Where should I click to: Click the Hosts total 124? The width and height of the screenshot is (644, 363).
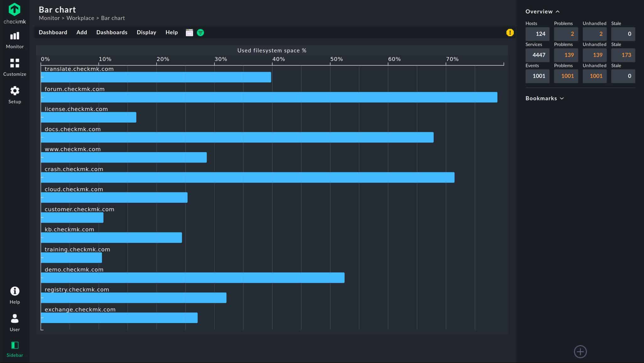pos(537,34)
